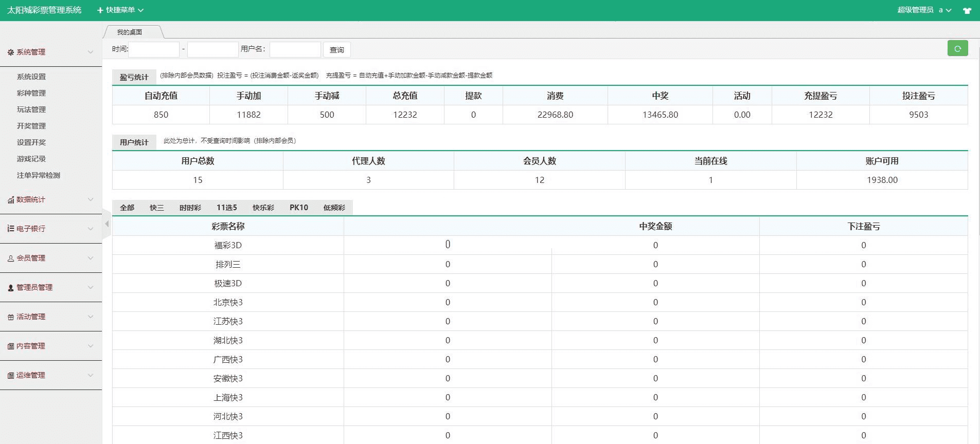Select the 我的桌面 tab
This screenshot has height=444, width=980.
130,32
